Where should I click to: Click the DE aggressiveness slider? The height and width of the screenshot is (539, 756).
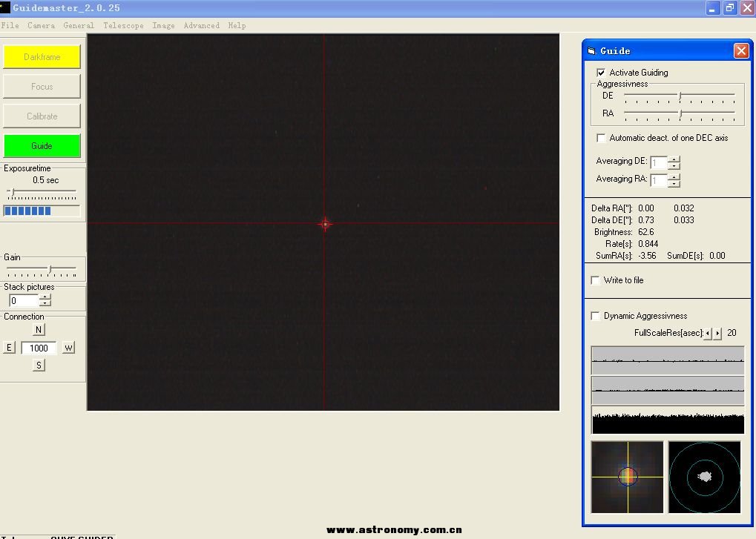680,97
